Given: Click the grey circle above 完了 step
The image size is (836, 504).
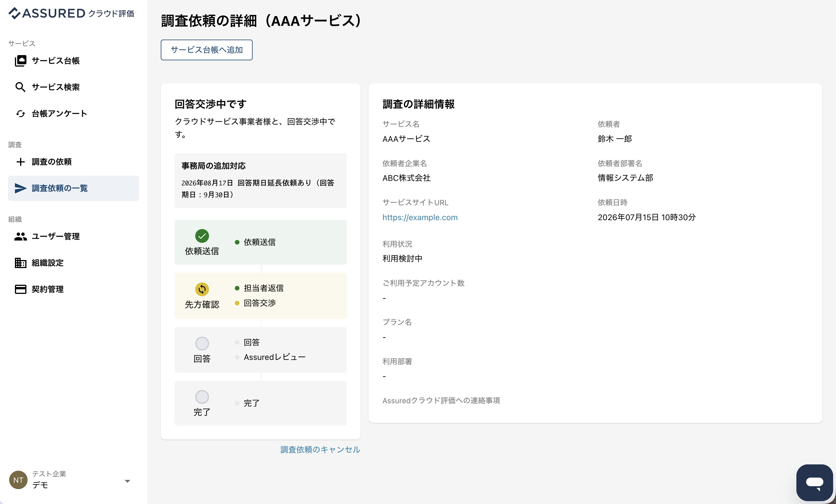Looking at the screenshot, I should point(202,396).
